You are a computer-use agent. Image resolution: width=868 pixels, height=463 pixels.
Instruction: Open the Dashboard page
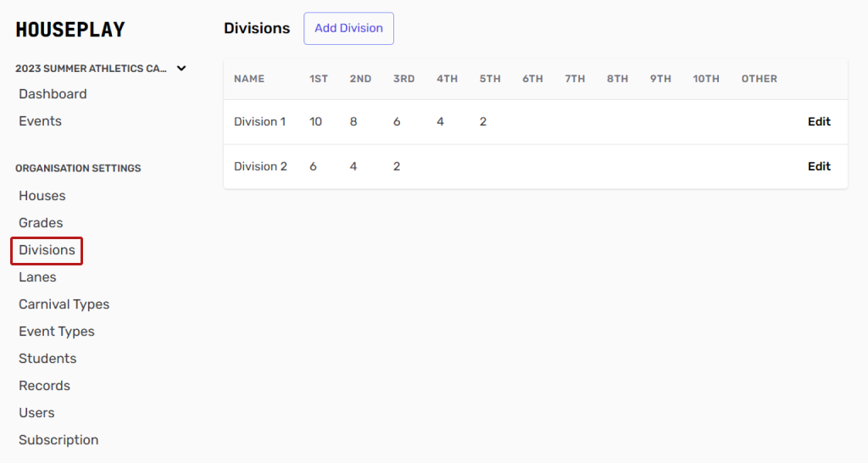pyautogui.click(x=53, y=94)
